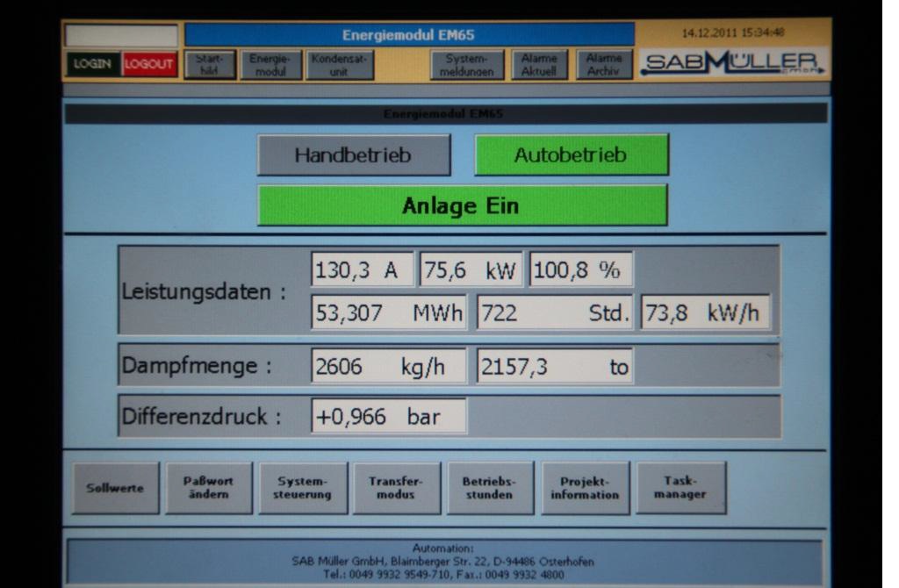Select the 100,8 % load value

[581, 269]
